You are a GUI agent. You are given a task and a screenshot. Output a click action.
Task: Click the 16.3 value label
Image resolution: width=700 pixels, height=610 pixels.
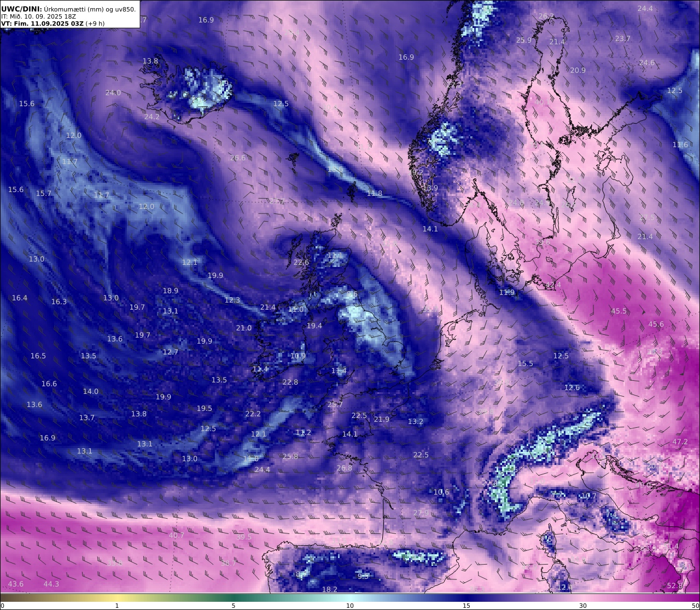pos(59,302)
